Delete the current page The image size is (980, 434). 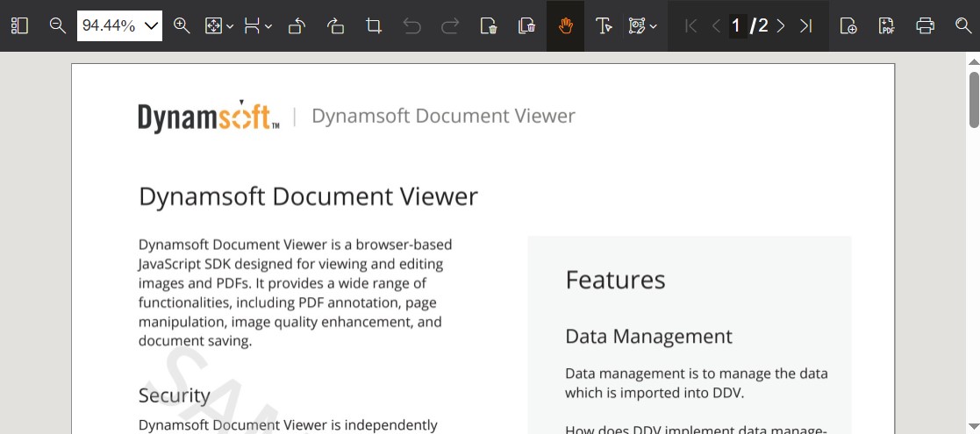(x=489, y=26)
